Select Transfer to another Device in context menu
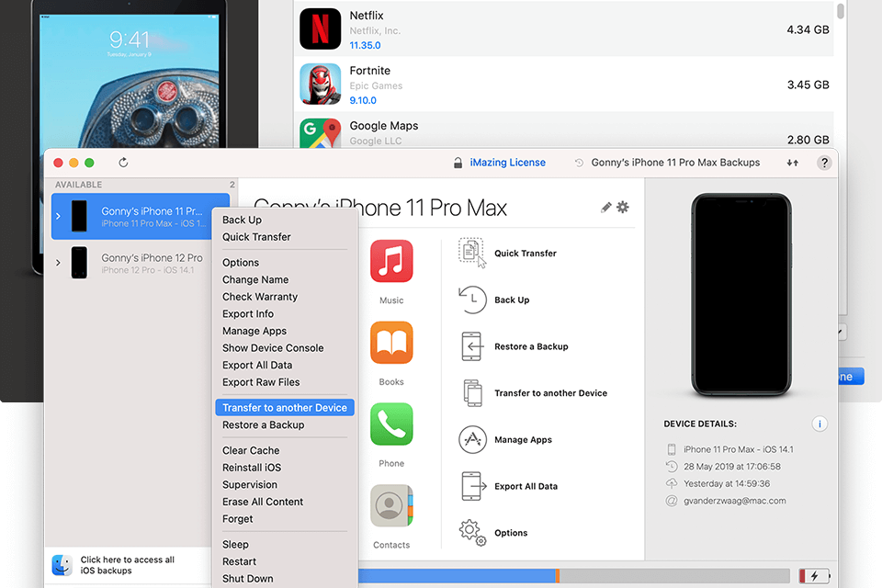The width and height of the screenshot is (882, 588). 285,407
